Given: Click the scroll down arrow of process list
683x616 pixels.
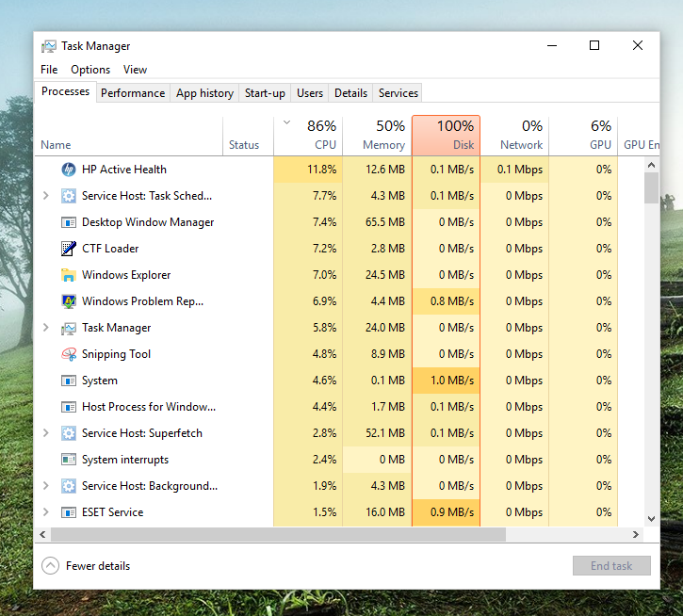Looking at the screenshot, I should pyautogui.click(x=651, y=519).
